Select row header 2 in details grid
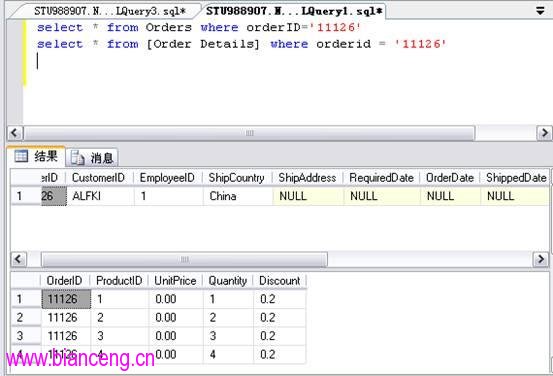This screenshot has height=376, width=553. (x=26, y=317)
